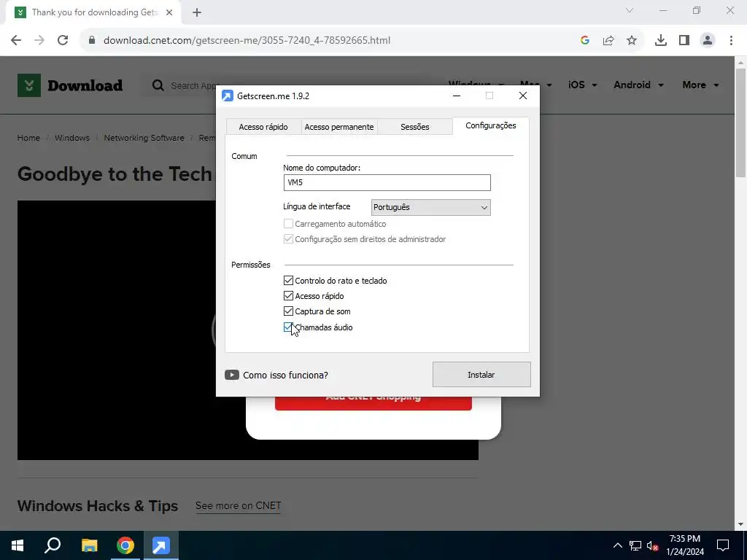The height and width of the screenshot is (560, 747).
Task: Open Windows taskbar search
Action: (53, 545)
